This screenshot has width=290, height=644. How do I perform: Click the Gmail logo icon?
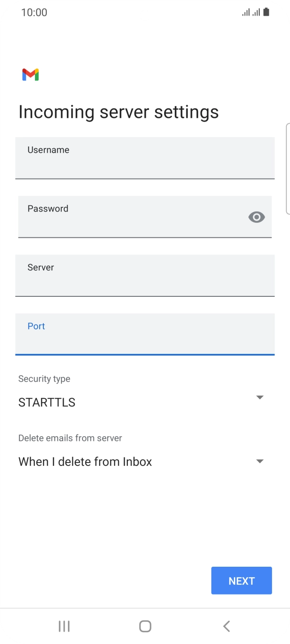click(30, 74)
